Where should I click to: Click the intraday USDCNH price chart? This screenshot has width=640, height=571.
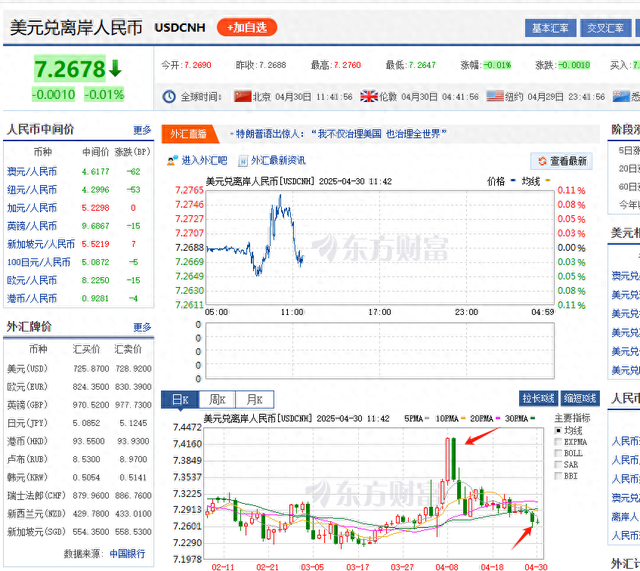(380, 247)
